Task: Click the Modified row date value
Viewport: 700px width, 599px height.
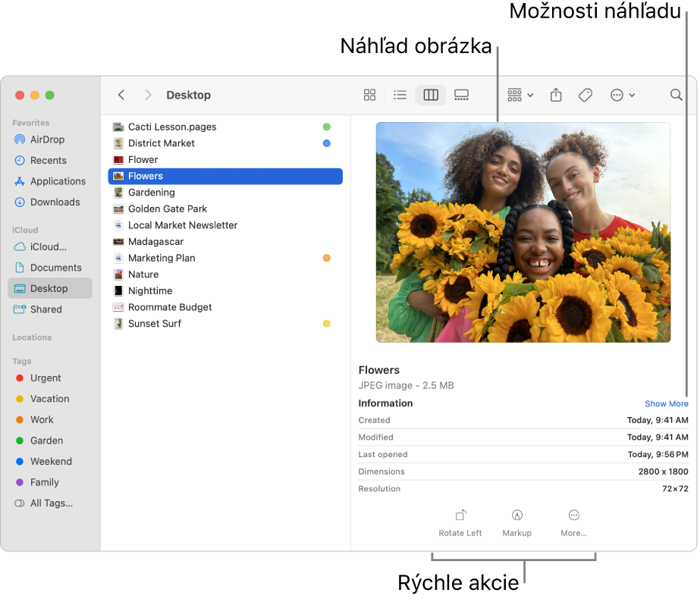Action: click(x=657, y=437)
